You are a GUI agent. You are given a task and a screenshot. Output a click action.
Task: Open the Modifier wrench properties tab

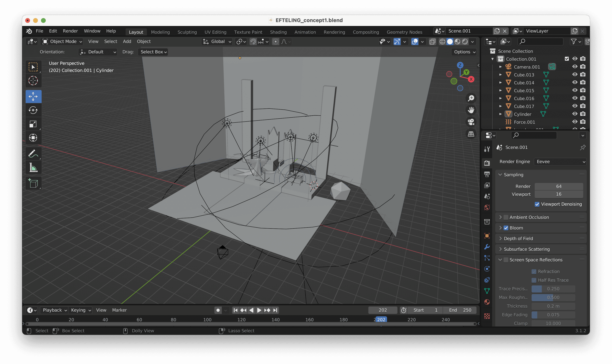487,247
